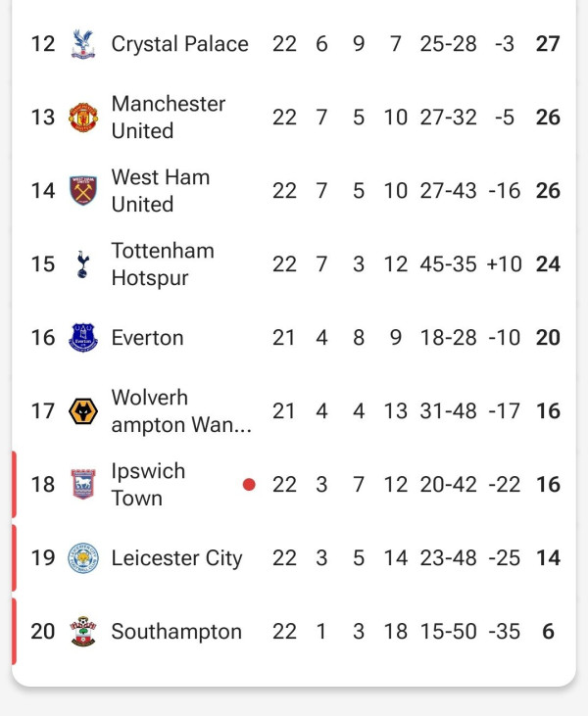Screen dimensions: 588x716
Task: Click the Tottenham Hotspur cockerel logo
Action: 83,264
